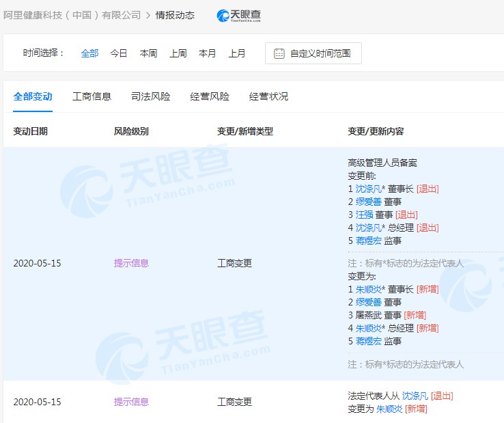Open 蒋煜宏 监事 link in 变更为 list
Viewport: 504px width, 423px height.
[x=369, y=341]
